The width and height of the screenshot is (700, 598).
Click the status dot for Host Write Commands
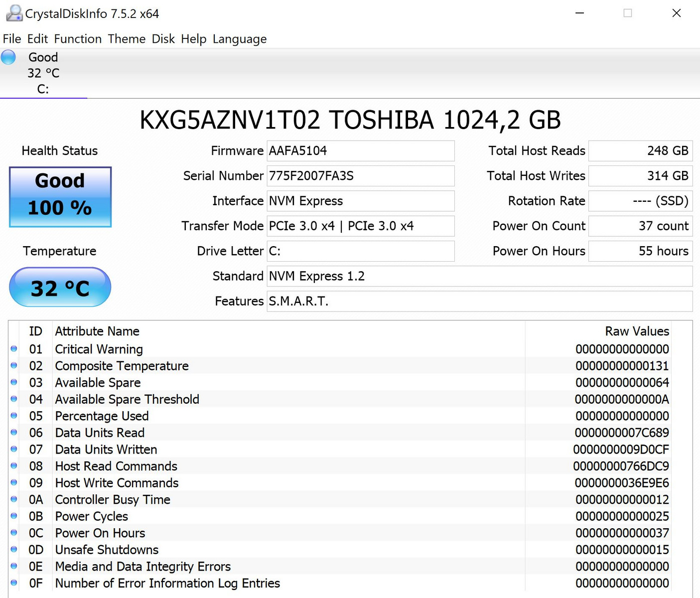(x=14, y=482)
